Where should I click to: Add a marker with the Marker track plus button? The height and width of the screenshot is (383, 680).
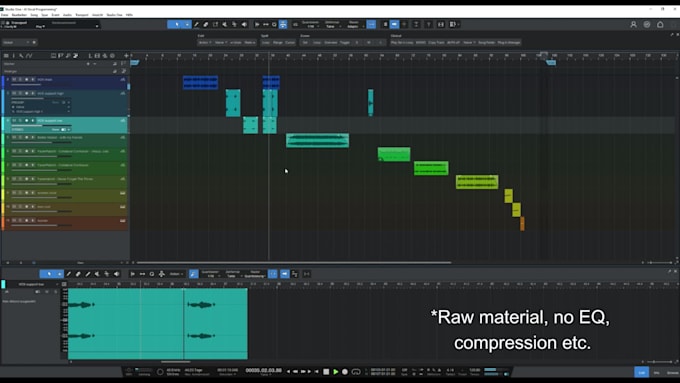pos(88,64)
